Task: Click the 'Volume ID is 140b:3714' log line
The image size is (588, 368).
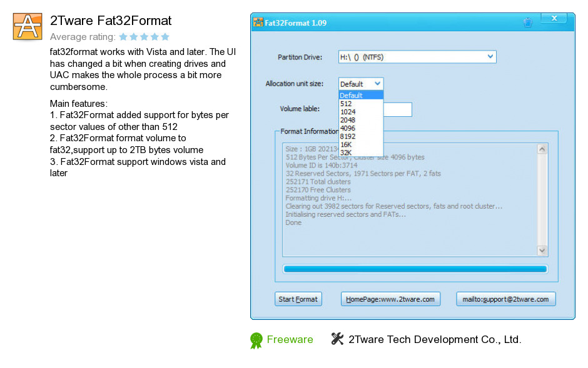Action: pyautogui.click(x=322, y=165)
